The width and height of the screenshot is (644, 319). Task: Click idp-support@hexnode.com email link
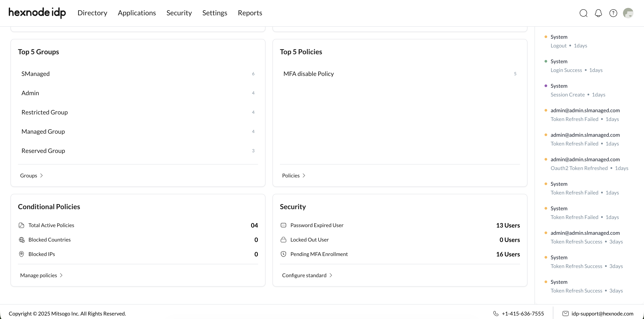click(602, 314)
